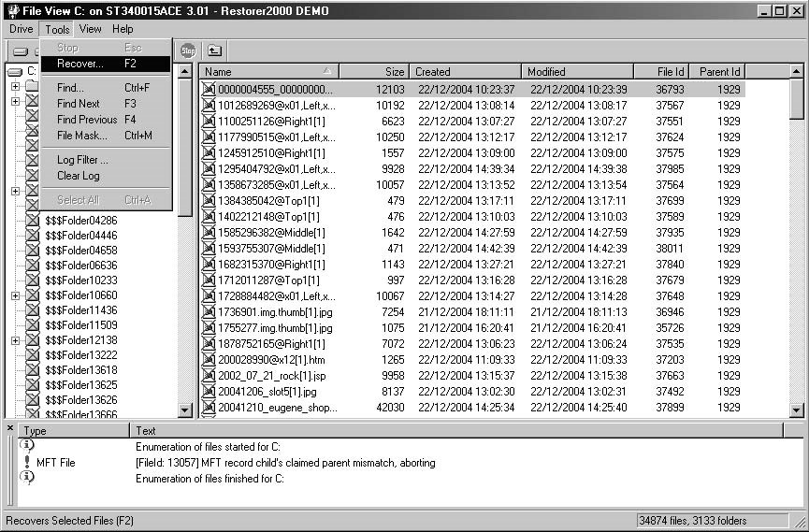Screen dimensions: 809x532
Task: Click the deleted folder icon for $$$Folder04446
Action: 33,236
